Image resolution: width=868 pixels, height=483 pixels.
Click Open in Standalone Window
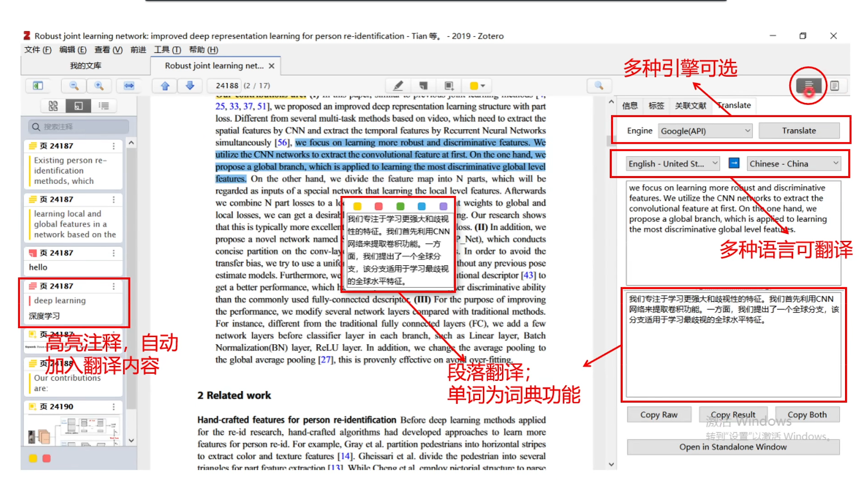(x=733, y=447)
